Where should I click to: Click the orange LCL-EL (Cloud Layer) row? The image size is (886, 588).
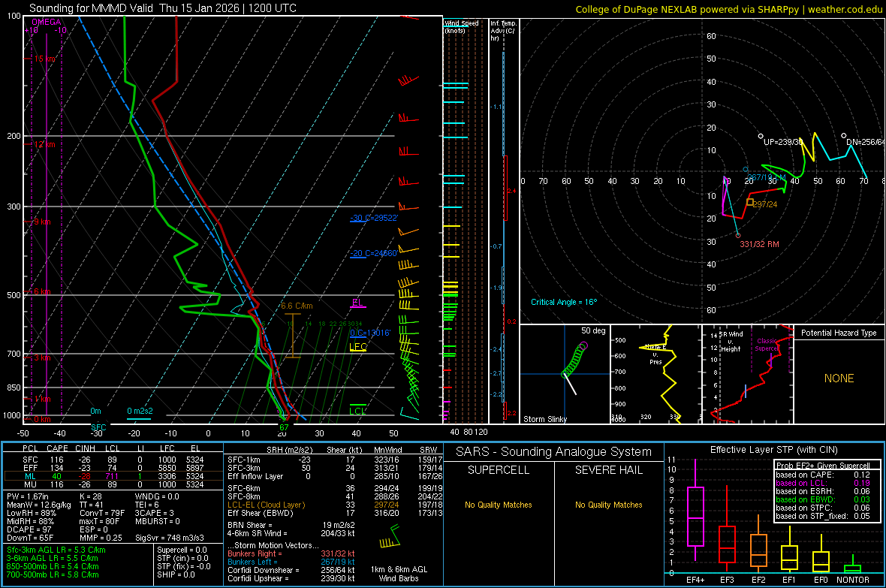pos(335,505)
